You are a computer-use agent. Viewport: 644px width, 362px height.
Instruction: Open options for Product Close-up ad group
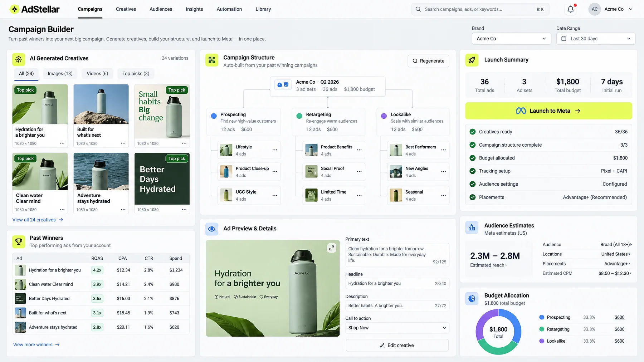tap(275, 172)
